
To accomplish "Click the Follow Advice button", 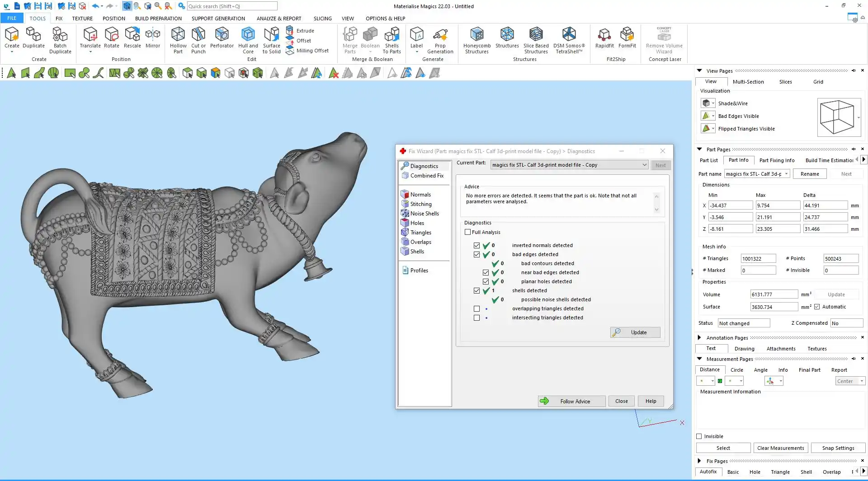I will (x=571, y=401).
